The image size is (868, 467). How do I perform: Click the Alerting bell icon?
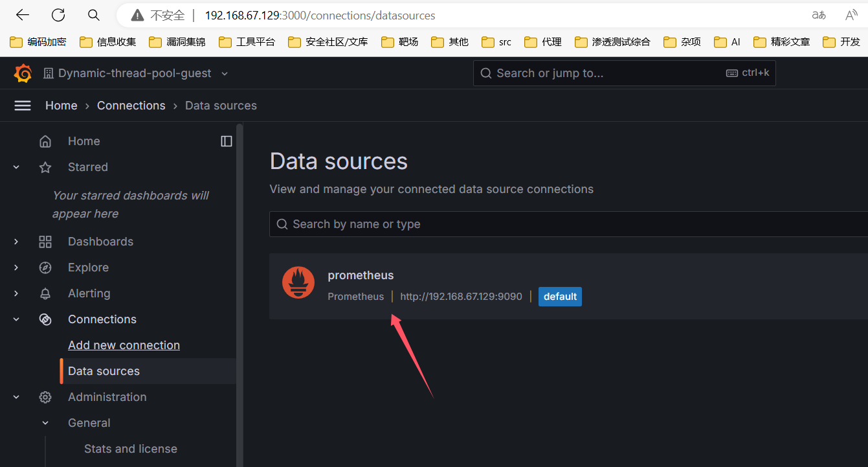[45, 293]
